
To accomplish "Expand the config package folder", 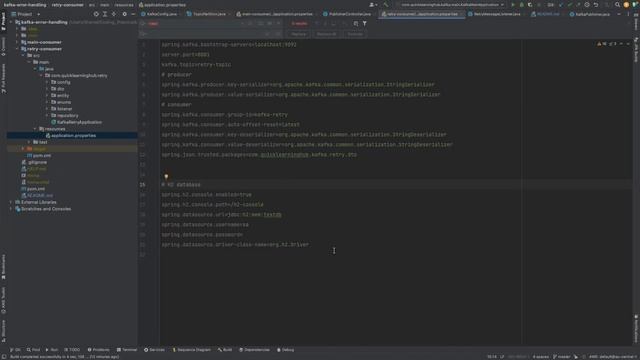I will [x=47, y=82].
